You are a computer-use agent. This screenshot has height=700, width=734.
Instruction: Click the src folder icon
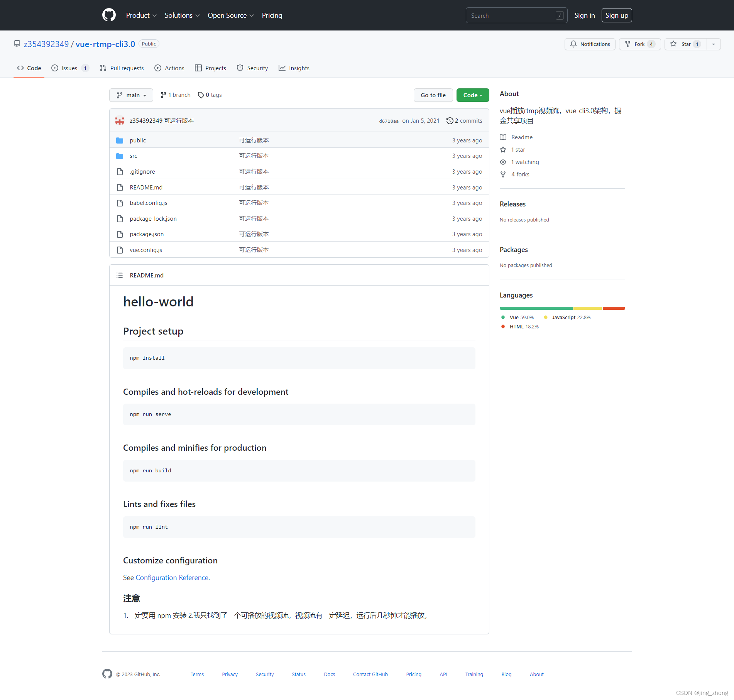pyautogui.click(x=120, y=156)
